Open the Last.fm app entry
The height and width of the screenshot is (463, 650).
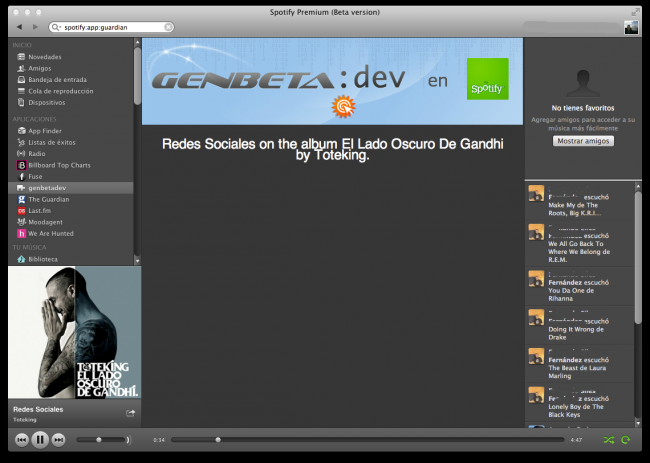click(40, 211)
